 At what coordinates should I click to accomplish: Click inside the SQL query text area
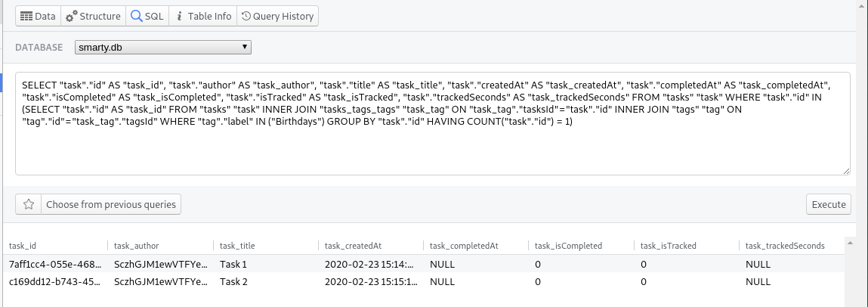coord(432,123)
